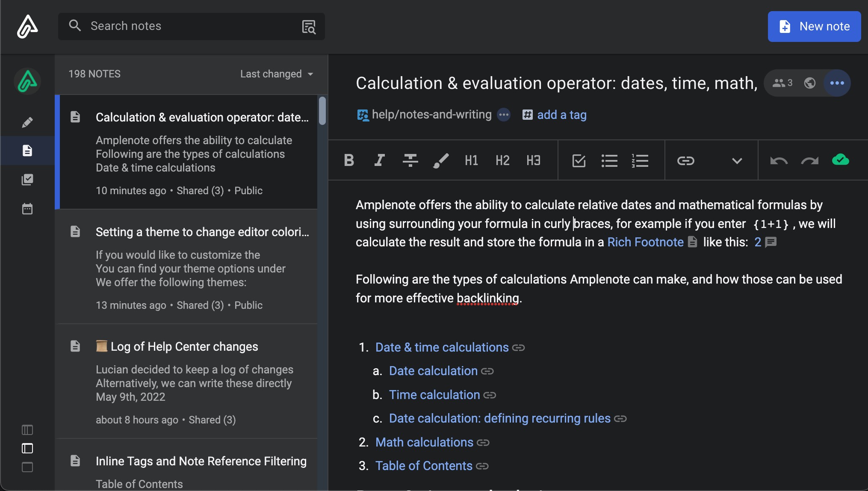The height and width of the screenshot is (491, 868).
Task: Open note options three-dot menu
Action: click(x=837, y=83)
